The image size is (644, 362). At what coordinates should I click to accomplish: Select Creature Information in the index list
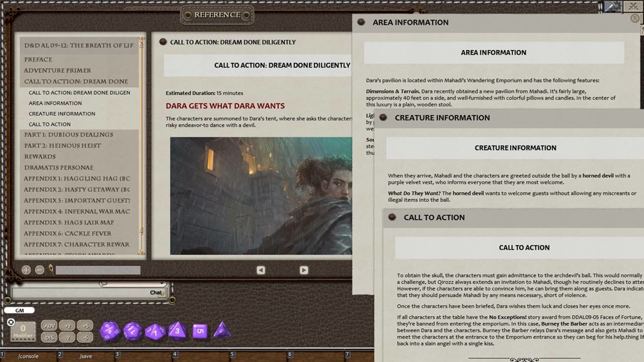62,114
